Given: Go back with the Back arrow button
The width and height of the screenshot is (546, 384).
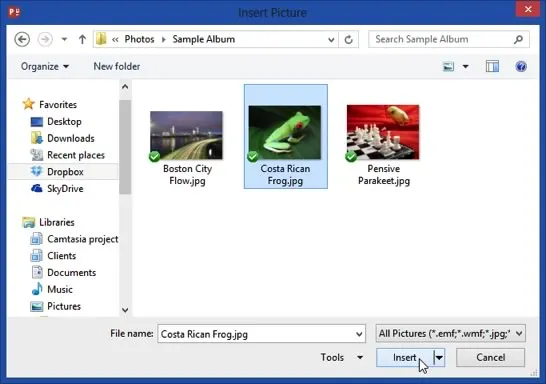Looking at the screenshot, I should click(x=22, y=39).
